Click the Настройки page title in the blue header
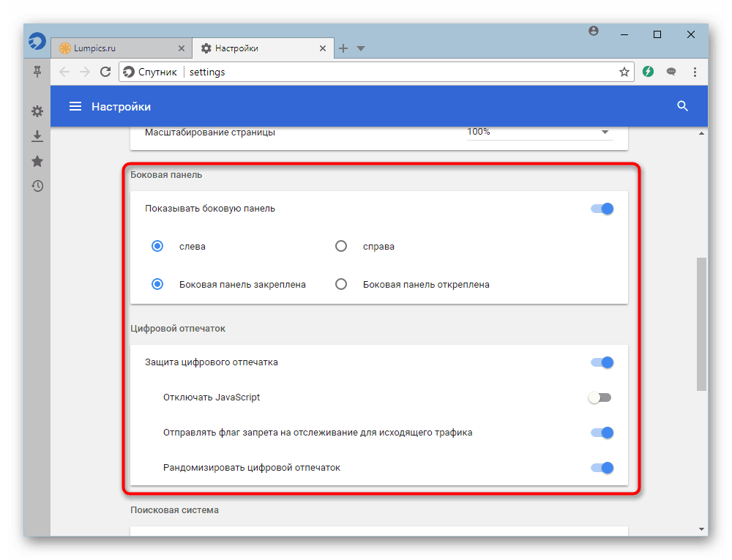This screenshot has height=560, width=732. (x=121, y=106)
